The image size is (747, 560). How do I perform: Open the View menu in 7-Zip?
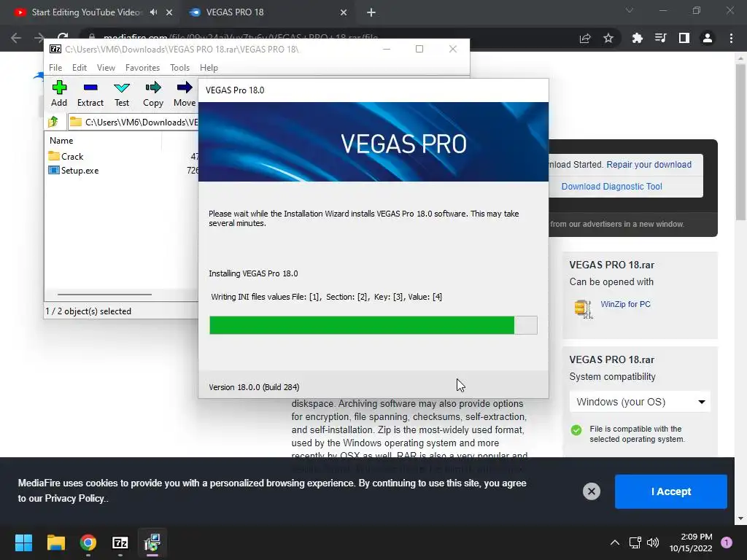click(106, 68)
